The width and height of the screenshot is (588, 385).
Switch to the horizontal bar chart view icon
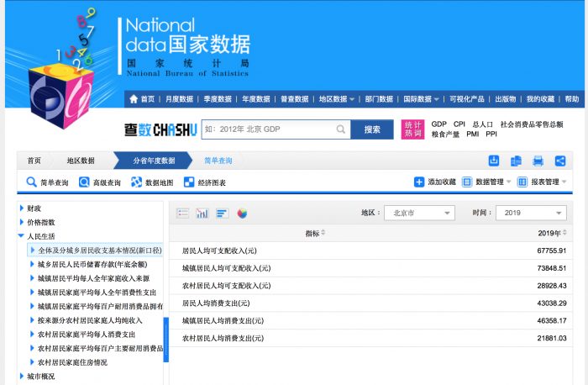click(222, 214)
